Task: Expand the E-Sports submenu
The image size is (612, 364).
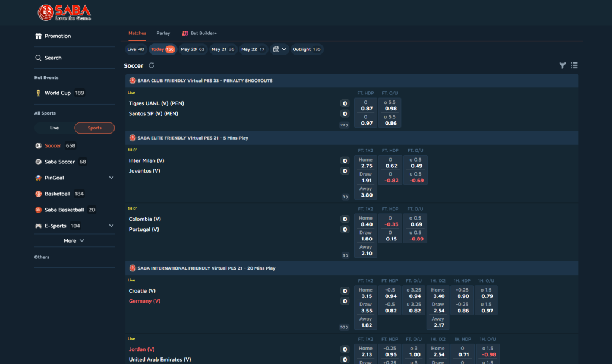Action: pos(111,226)
